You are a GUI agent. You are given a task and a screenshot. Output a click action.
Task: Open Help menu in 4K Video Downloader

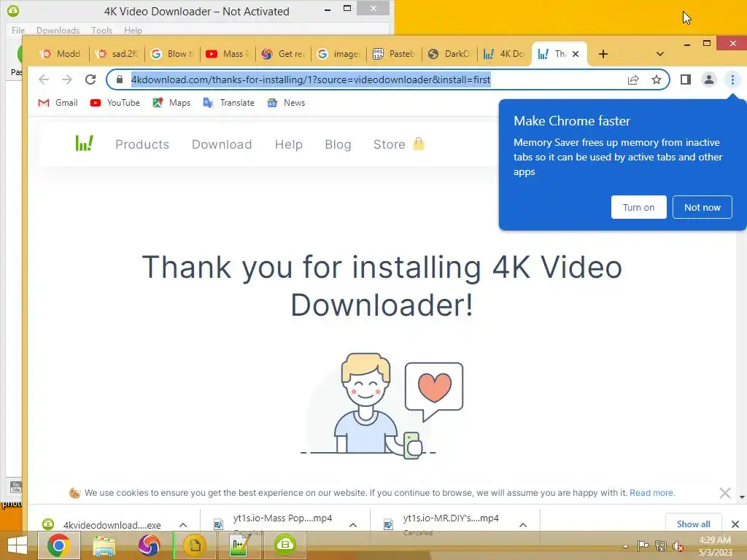coord(133,31)
